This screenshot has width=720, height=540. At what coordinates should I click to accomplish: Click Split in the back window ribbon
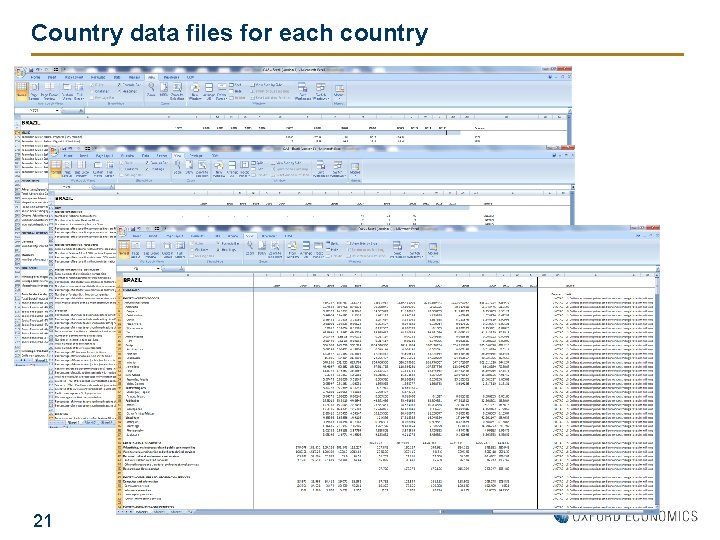tap(236, 85)
